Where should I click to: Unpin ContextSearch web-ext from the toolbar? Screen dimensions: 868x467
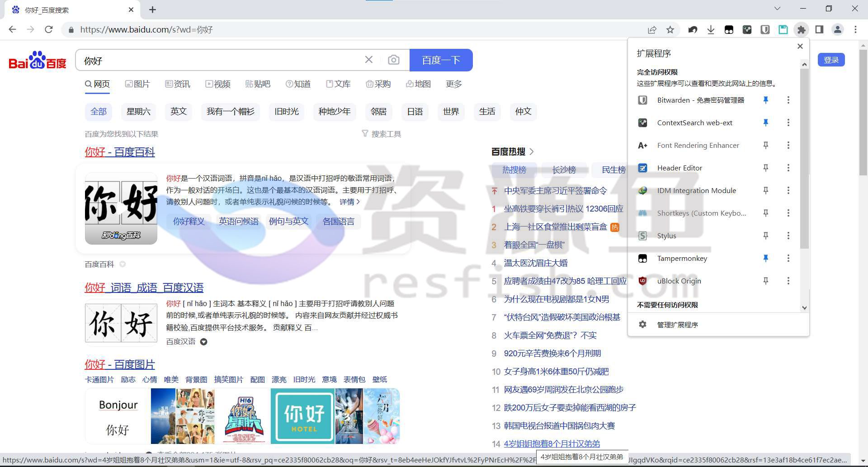pos(766,123)
